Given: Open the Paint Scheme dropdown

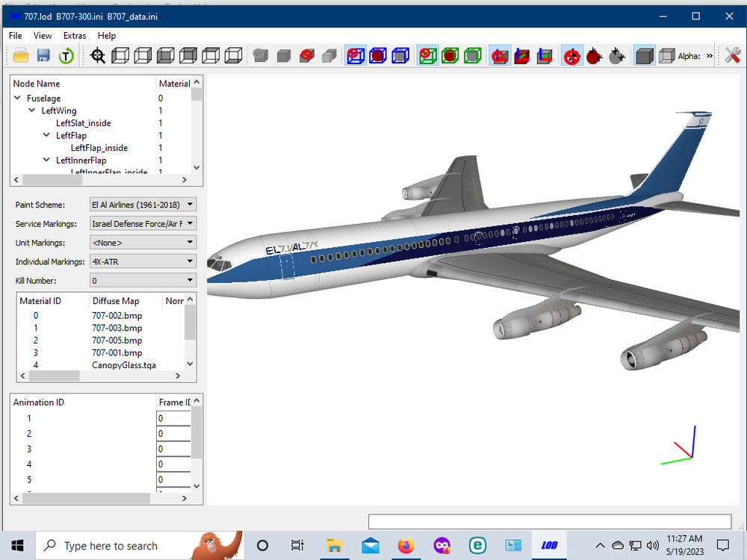Looking at the screenshot, I should (x=143, y=205).
